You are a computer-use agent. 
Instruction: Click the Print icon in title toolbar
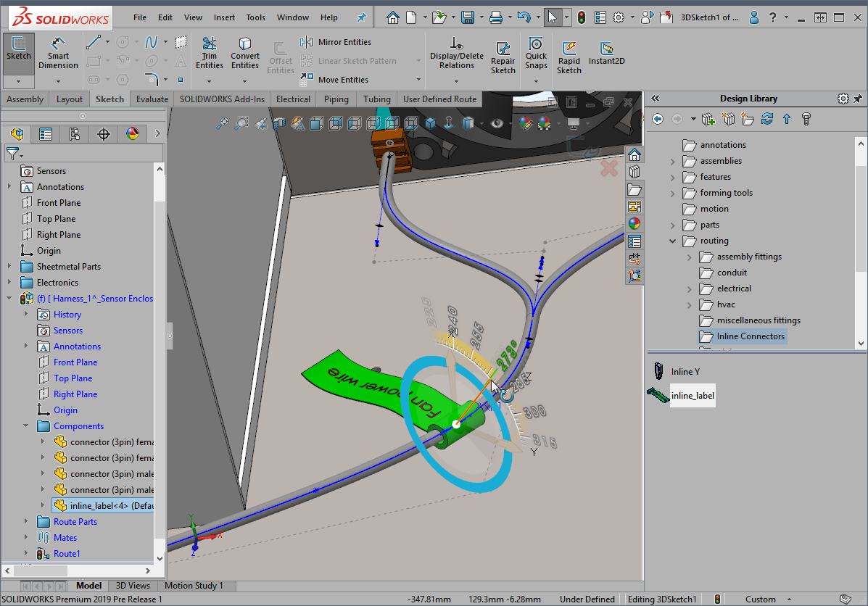(x=496, y=17)
